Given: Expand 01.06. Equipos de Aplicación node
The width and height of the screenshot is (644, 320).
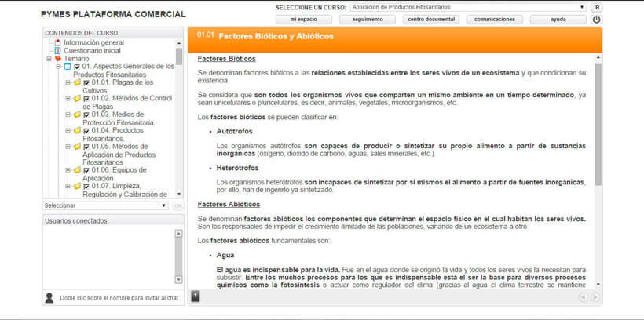Looking at the screenshot, I should (x=68, y=170).
